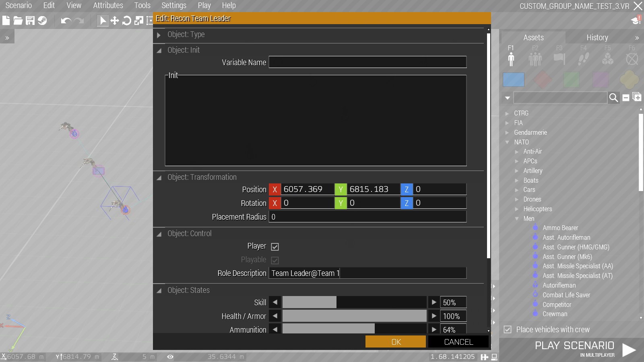
Task: Create a new scenario with the blank page icon
Action: 6,21
